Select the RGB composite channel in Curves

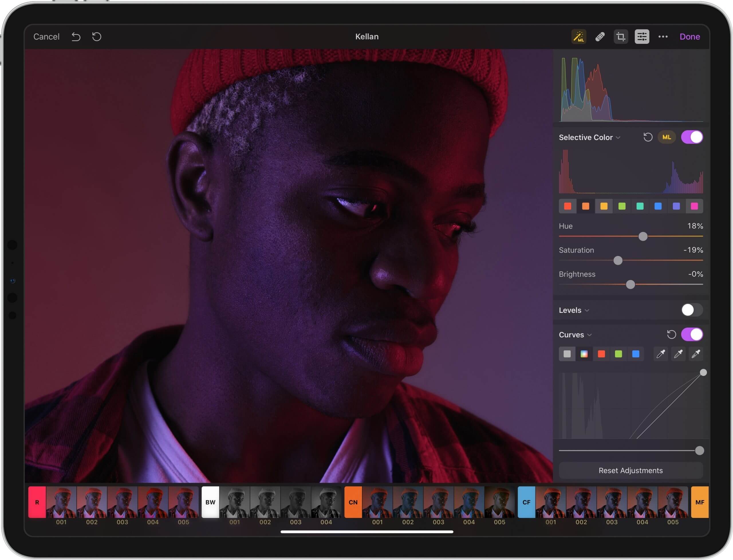(x=584, y=354)
